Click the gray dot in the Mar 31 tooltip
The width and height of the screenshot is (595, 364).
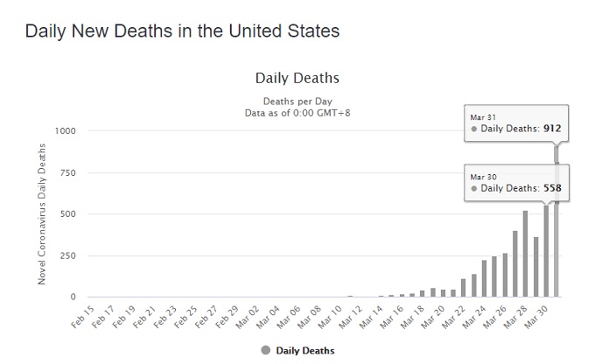click(474, 129)
